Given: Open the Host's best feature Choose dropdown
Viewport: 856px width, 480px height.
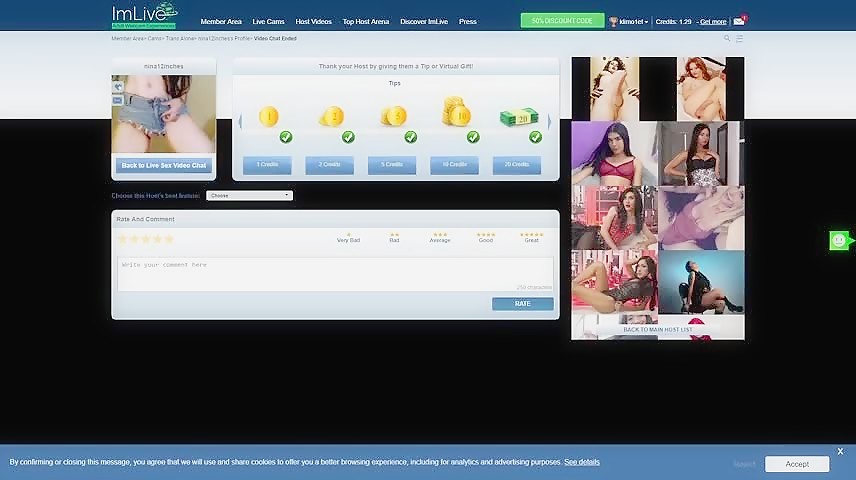Looking at the screenshot, I should pyautogui.click(x=249, y=195).
